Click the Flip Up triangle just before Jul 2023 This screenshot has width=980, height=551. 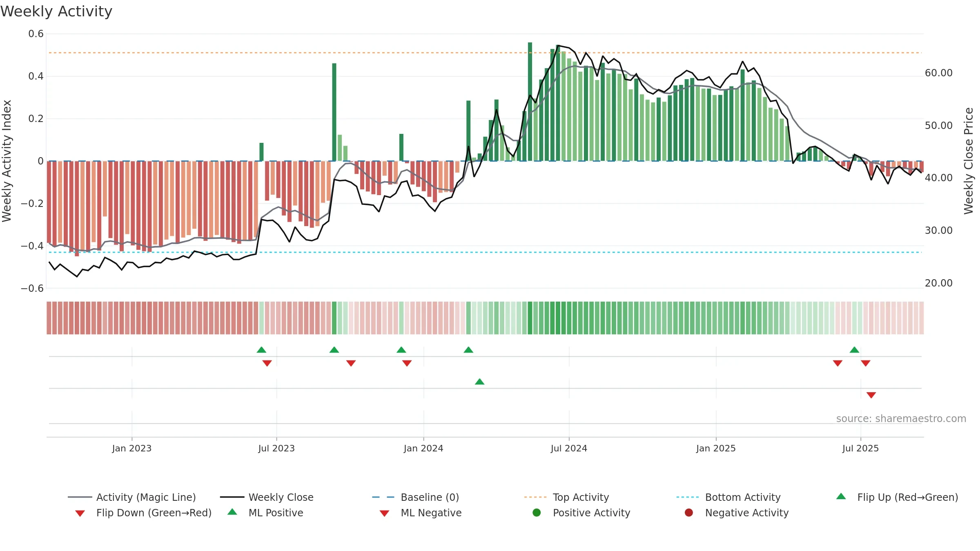pyautogui.click(x=261, y=350)
